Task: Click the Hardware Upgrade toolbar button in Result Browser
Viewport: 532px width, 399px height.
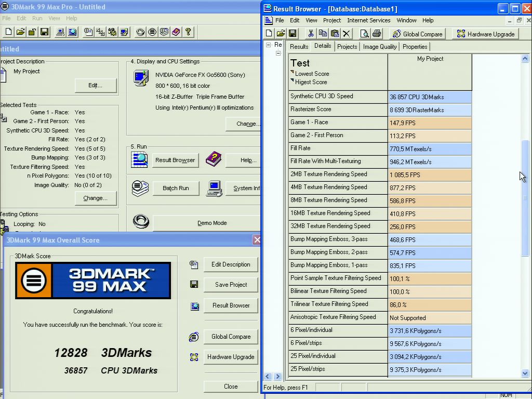Action: click(486, 34)
